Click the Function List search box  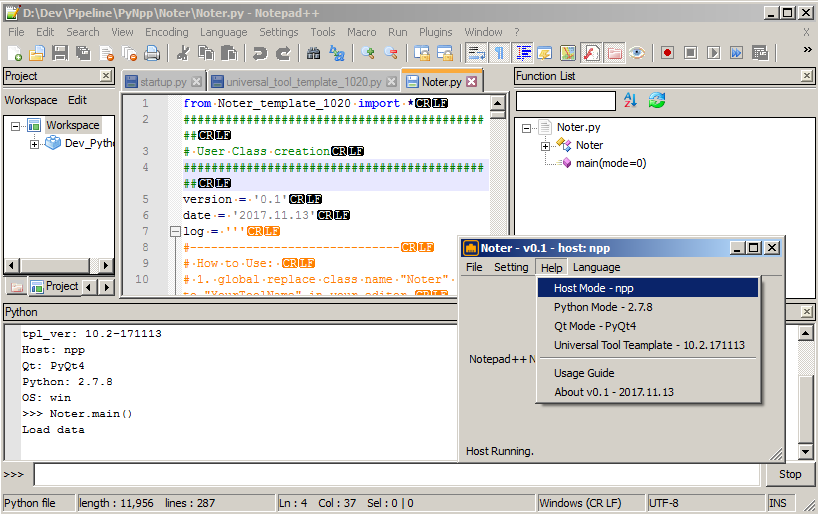click(x=566, y=101)
